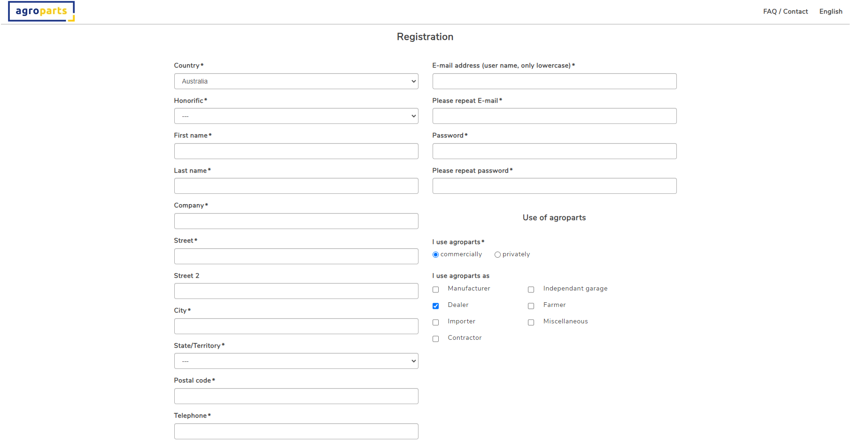Check the Independant garage checkbox
Viewport: 868px width, 444px height.
[531, 290]
